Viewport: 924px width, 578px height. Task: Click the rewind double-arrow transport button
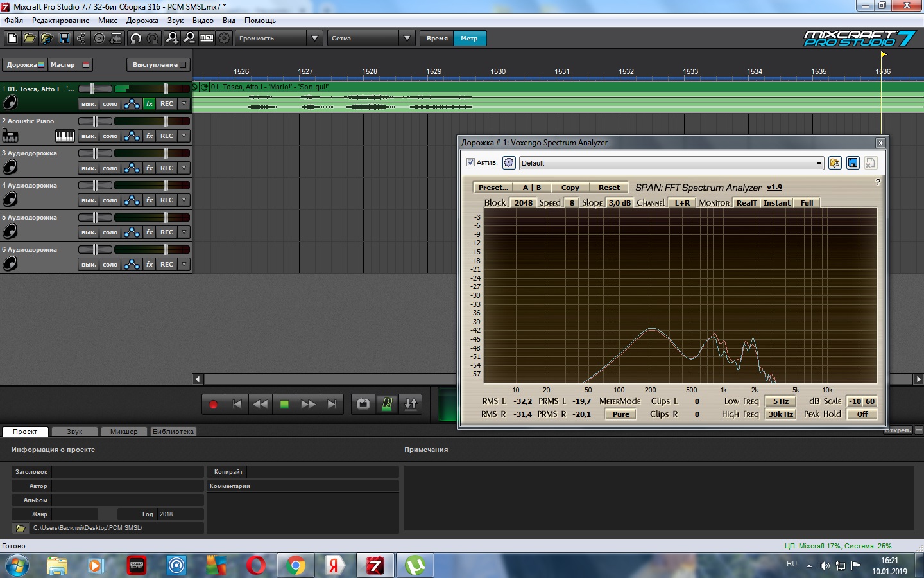coord(261,405)
